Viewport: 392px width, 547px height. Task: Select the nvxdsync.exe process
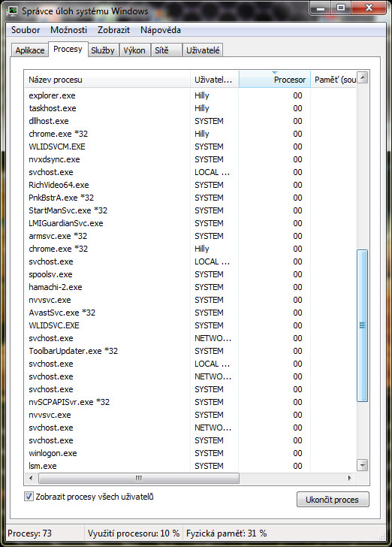(191, 159)
